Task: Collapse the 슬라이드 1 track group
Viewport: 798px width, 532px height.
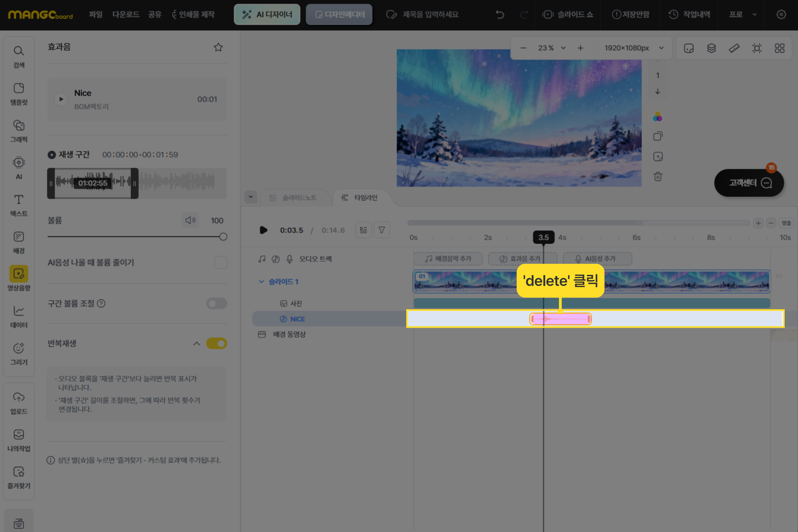Action: click(x=262, y=282)
